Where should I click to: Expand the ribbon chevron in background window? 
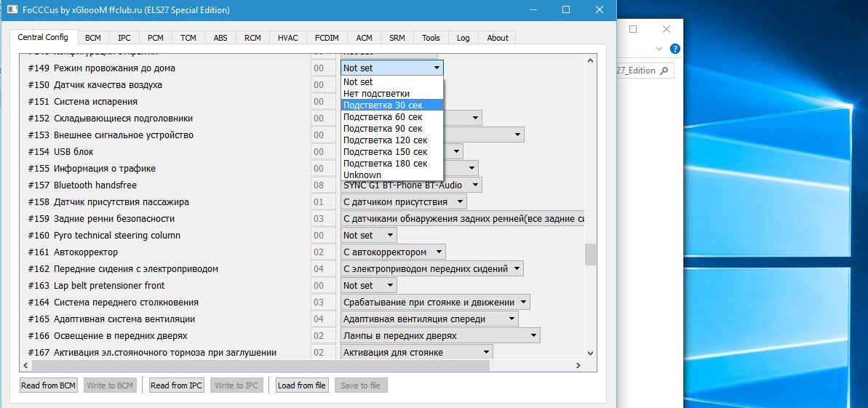tap(659, 49)
